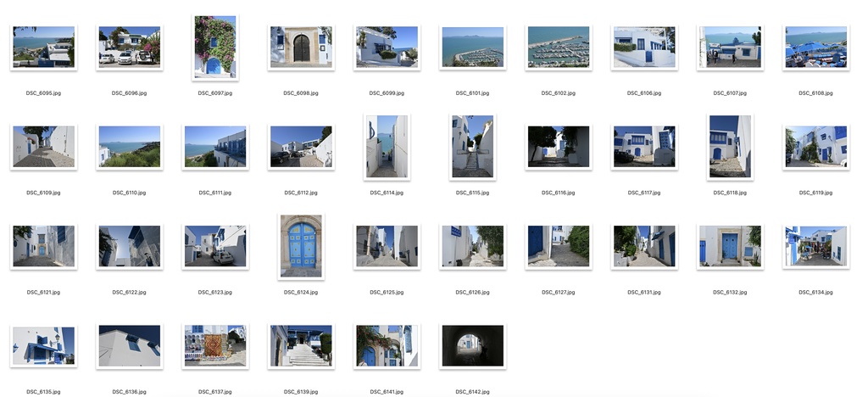Click the file name DSC_6119.jpg
Screen dimensions: 868x397
tap(816, 193)
